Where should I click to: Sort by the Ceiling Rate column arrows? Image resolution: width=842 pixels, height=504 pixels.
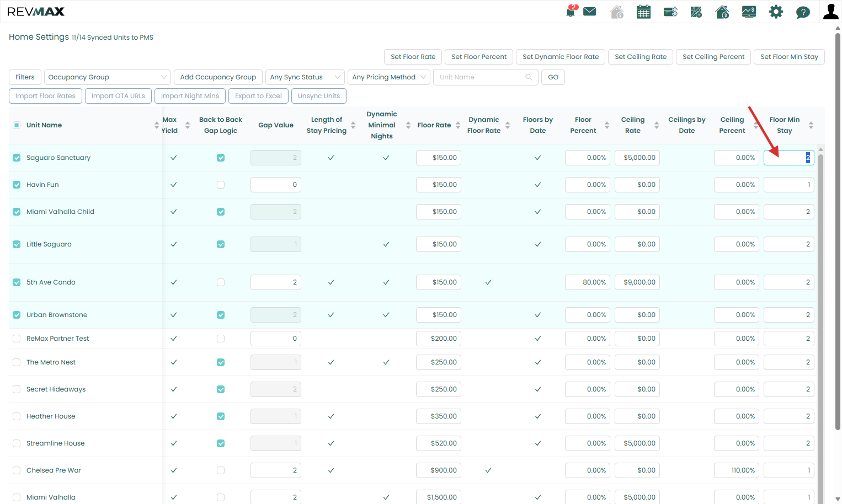point(657,125)
